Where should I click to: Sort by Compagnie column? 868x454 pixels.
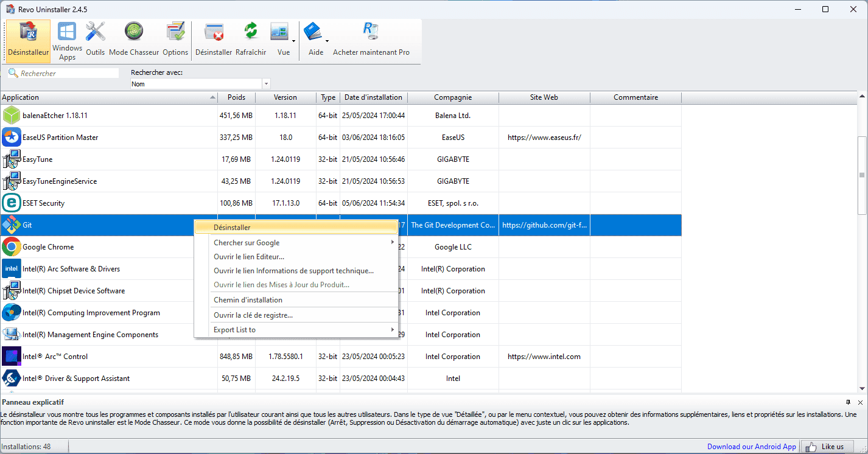pos(453,97)
